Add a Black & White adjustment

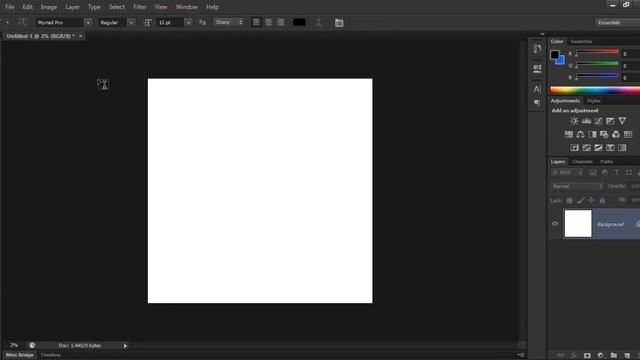point(592,134)
